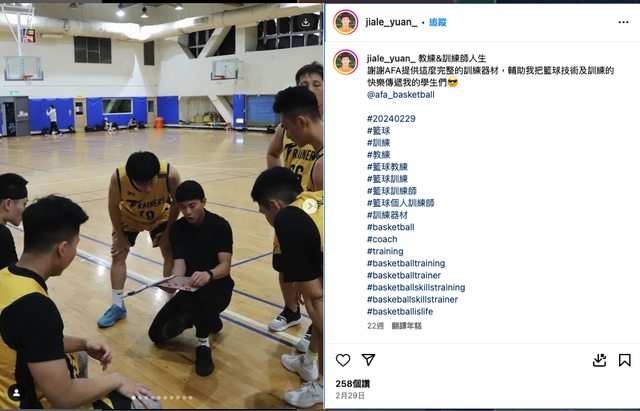Open the #20240229 hashtag
The height and width of the screenshot is (411, 640).
point(391,119)
